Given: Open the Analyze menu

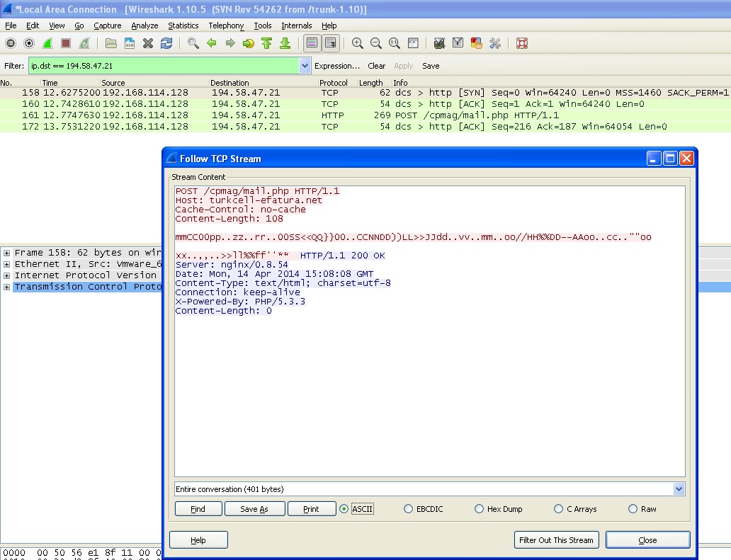Looking at the screenshot, I should (144, 25).
